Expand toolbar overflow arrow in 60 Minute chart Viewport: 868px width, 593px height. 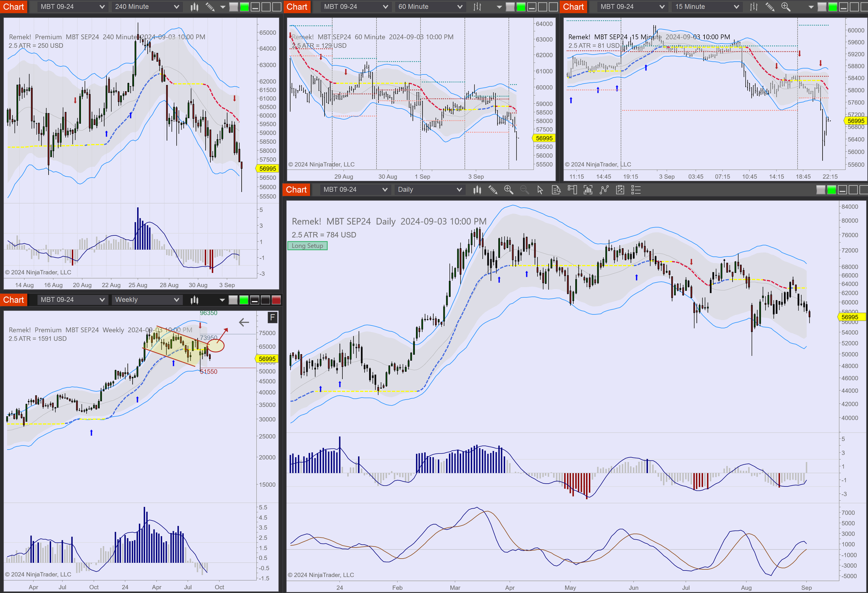point(499,7)
